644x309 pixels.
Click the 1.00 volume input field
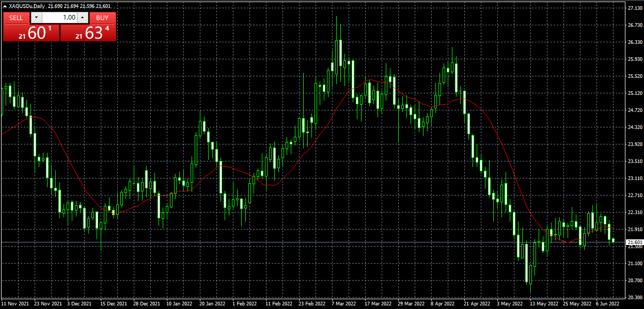point(59,18)
